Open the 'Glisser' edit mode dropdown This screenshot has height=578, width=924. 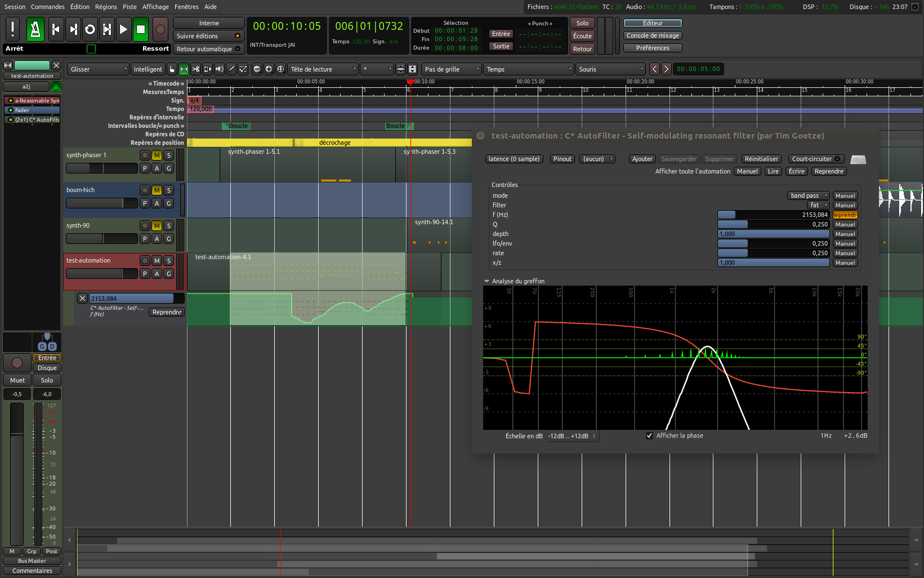(99, 69)
